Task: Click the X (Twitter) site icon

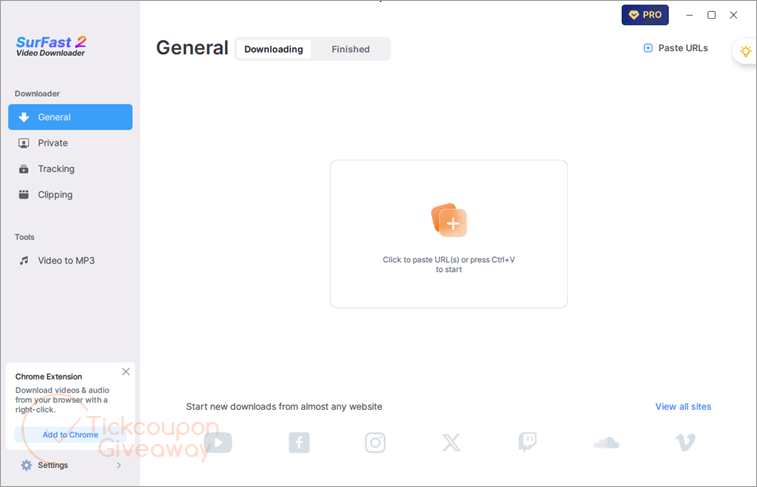Action: click(451, 443)
